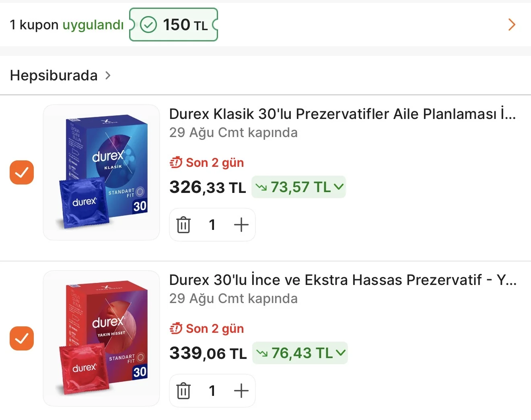531x420 pixels.
Task: Uncheck the Durex İnce ve Ekstra Hassas checkbox
Action: point(22,338)
